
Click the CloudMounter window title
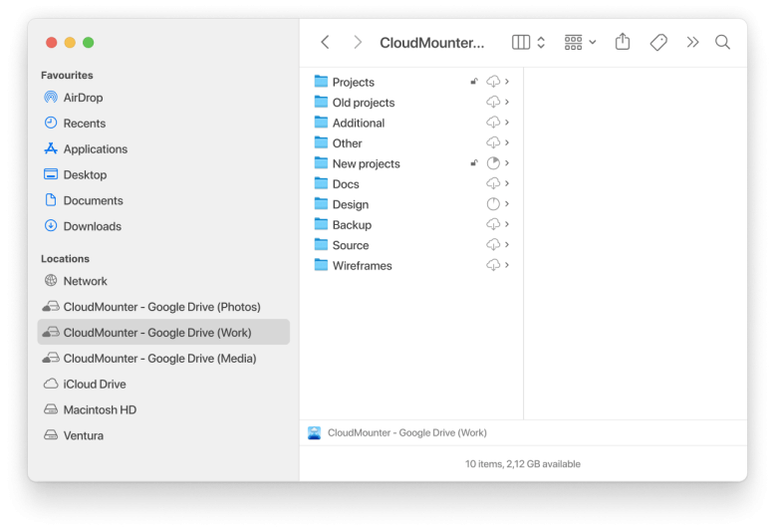coord(432,43)
